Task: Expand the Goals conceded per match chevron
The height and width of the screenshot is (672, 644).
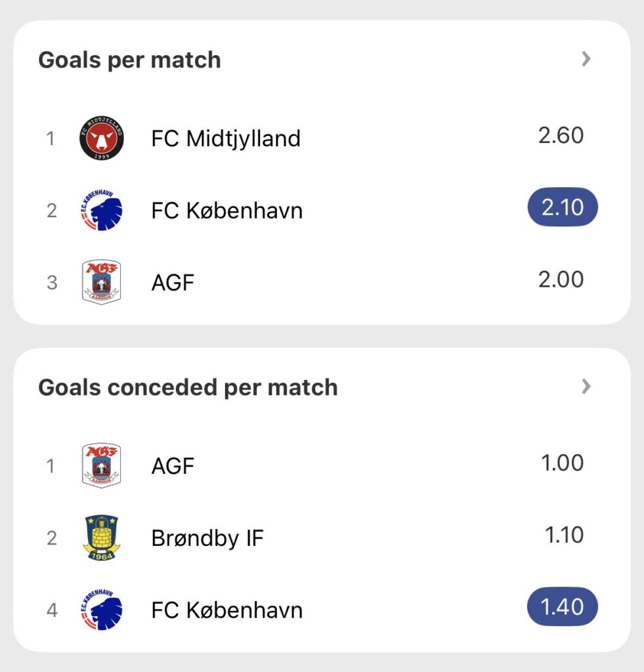Action: click(x=586, y=387)
